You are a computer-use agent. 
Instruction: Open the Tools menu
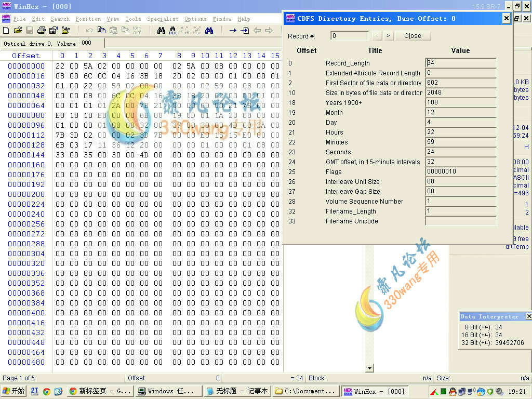click(133, 19)
